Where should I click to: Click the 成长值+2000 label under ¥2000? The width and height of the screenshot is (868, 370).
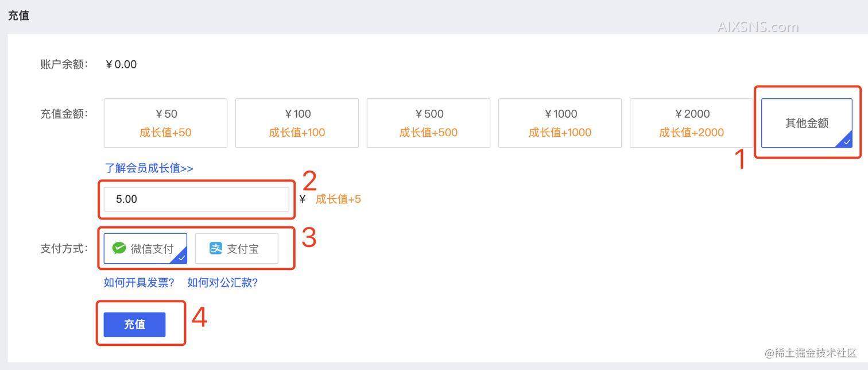[x=691, y=132]
